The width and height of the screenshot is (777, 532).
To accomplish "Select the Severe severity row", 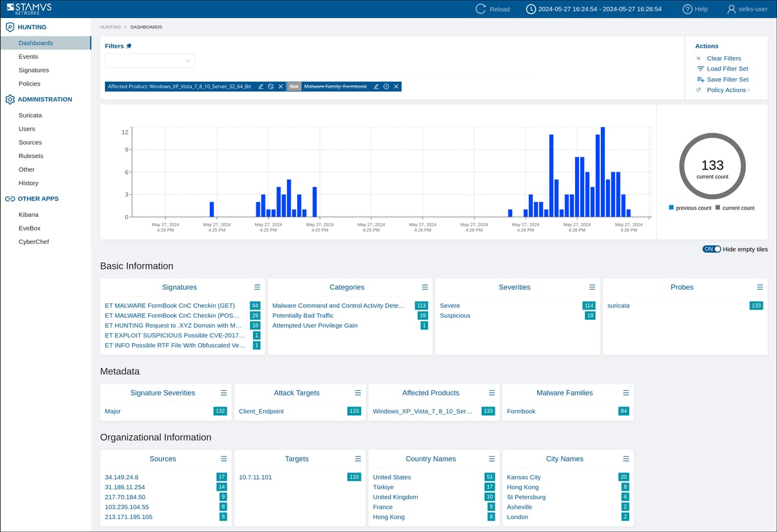I will point(450,305).
